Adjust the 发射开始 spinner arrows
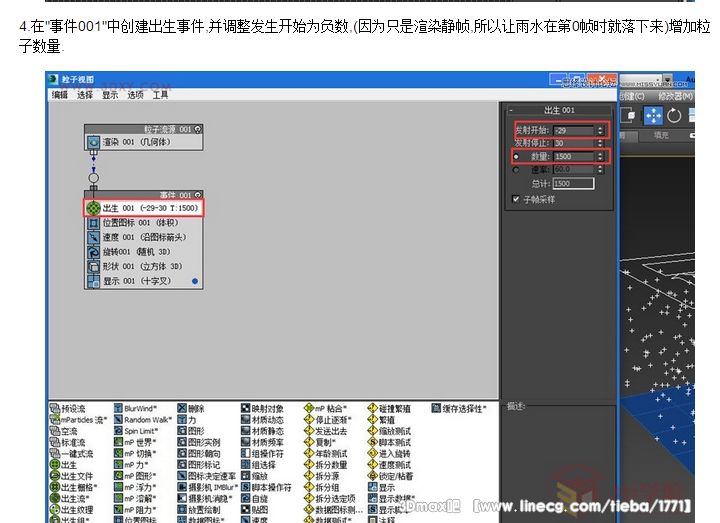The height and width of the screenshot is (523, 720). coord(600,130)
